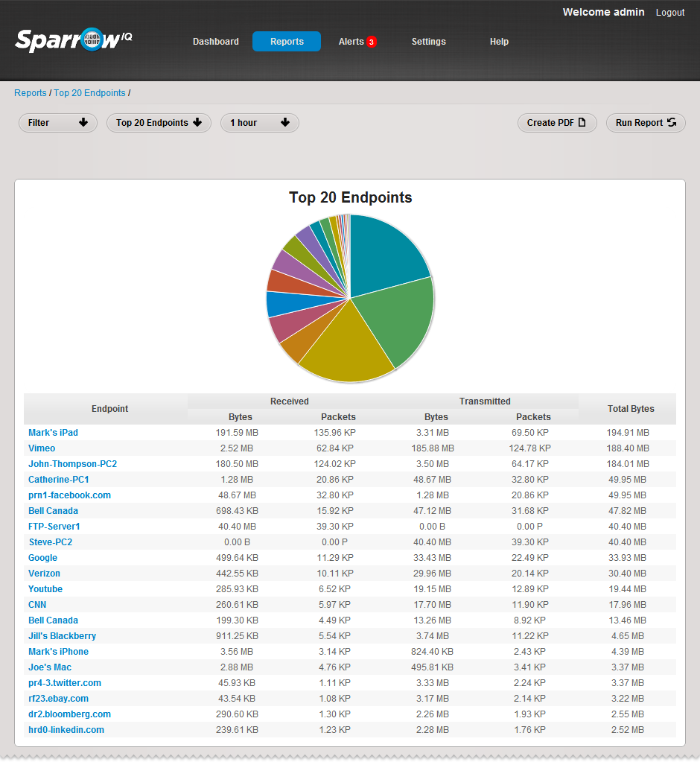Click the Top 20 Endpoints chart title
This screenshot has height=762, width=700.
point(350,197)
